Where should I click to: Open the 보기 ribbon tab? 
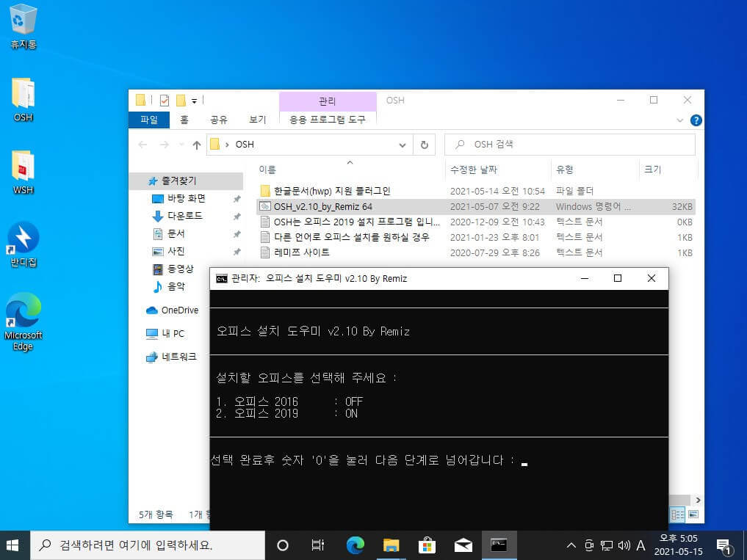point(257,120)
